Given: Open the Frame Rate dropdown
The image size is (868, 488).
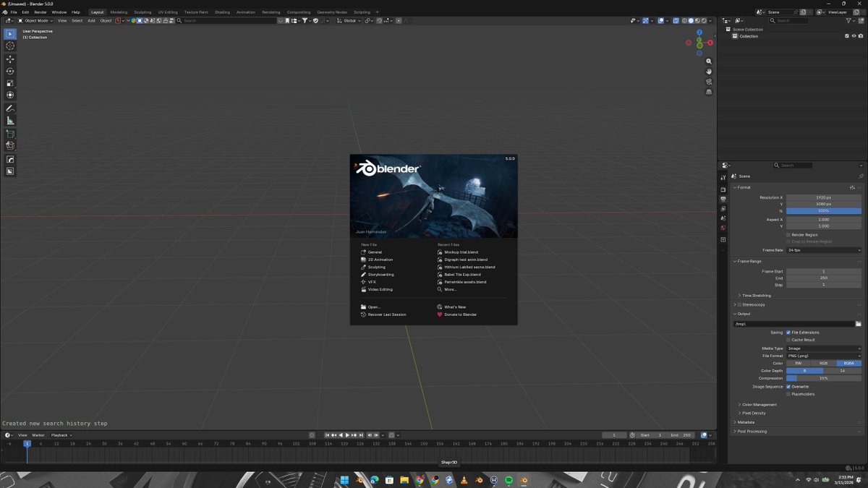Looking at the screenshot, I should [824, 250].
